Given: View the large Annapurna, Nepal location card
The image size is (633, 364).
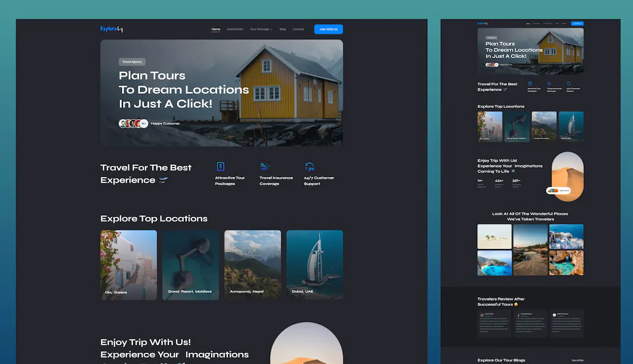Looking at the screenshot, I should [x=253, y=265].
